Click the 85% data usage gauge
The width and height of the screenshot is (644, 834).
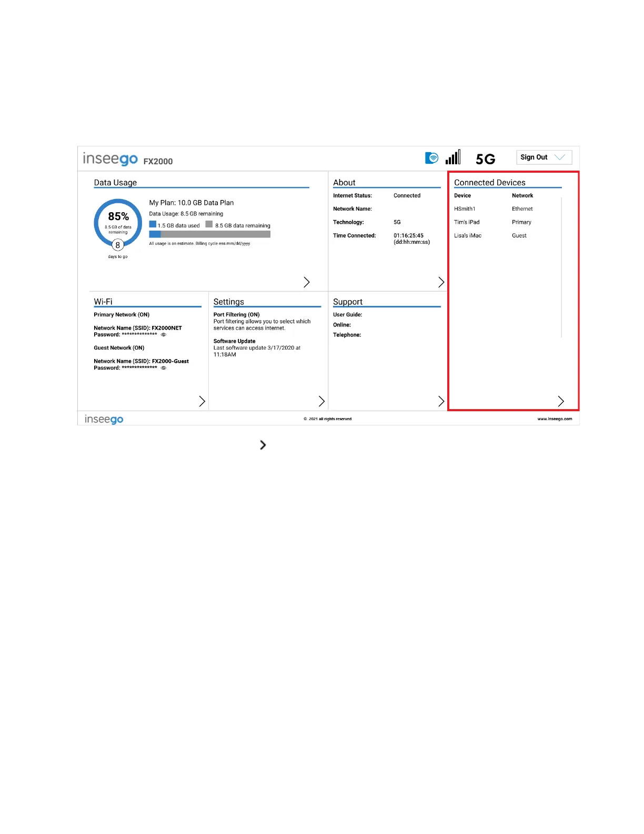click(x=118, y=223)
